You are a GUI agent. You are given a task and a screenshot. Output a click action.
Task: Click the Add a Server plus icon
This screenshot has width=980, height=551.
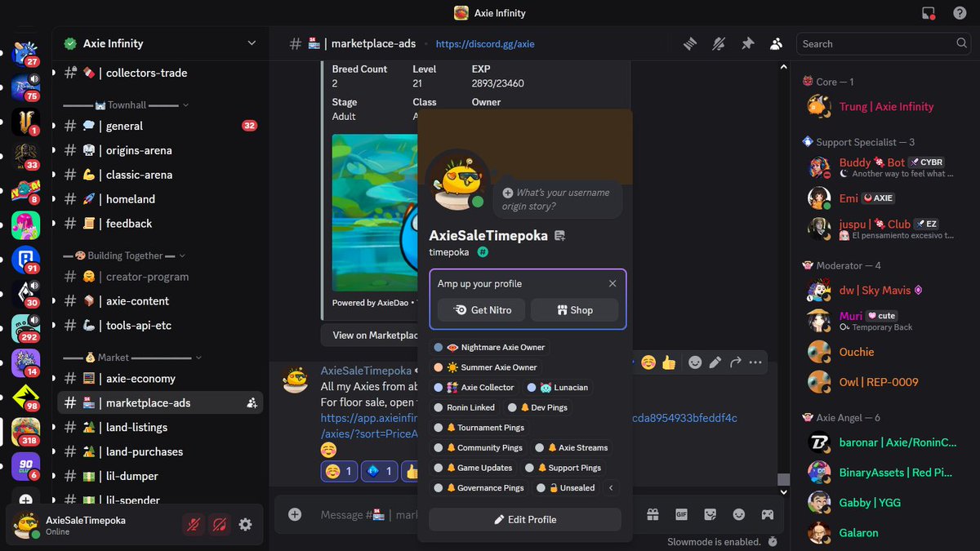tap(26, 500)
